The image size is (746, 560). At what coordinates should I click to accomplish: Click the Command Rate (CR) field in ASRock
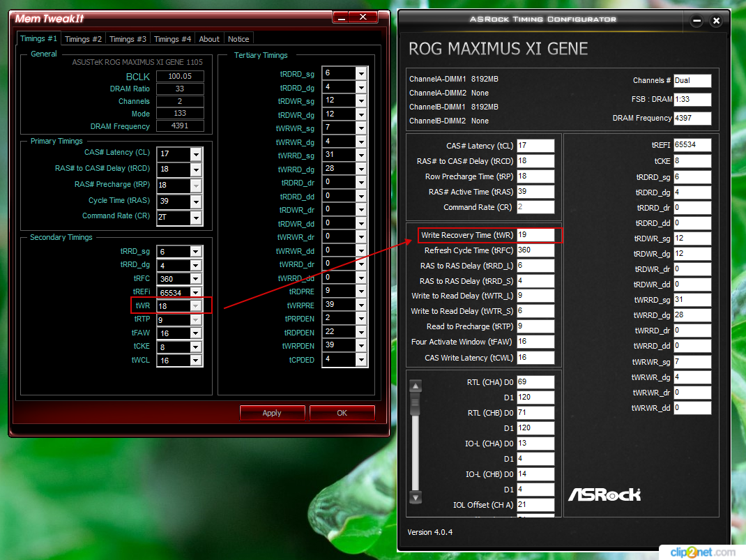click(x=535, y=207)
